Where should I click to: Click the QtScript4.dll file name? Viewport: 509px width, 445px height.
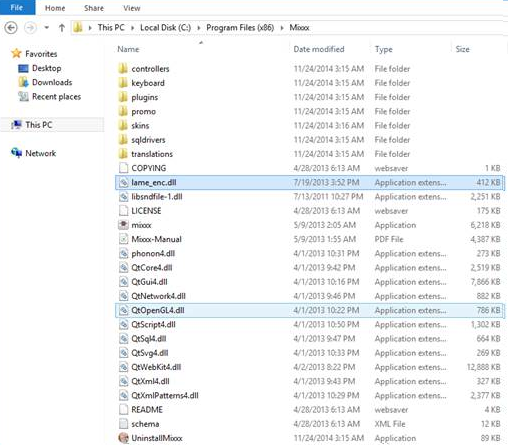click(x=153, y=324)
